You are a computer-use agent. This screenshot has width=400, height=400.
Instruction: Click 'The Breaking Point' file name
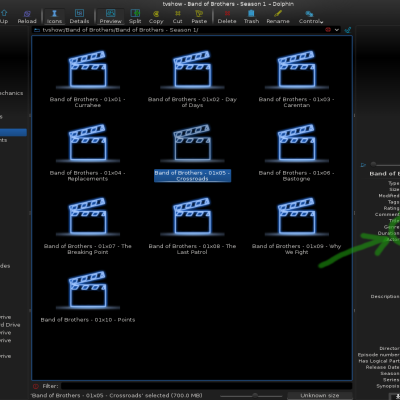coord(88,249)
